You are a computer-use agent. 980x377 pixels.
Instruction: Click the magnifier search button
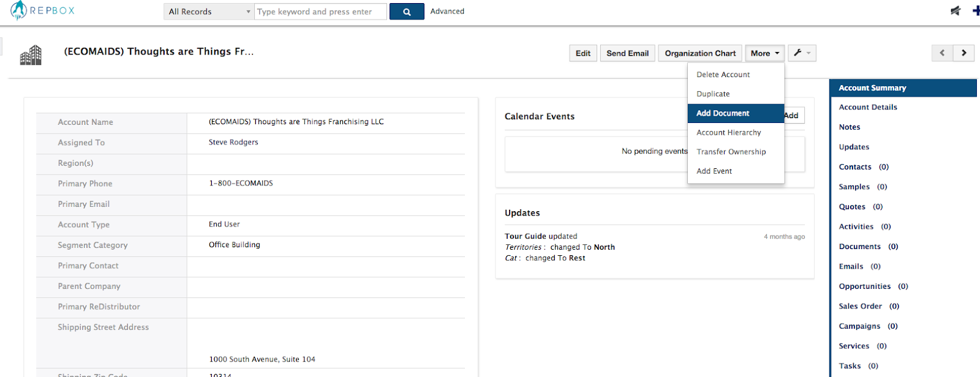[407, 12]
